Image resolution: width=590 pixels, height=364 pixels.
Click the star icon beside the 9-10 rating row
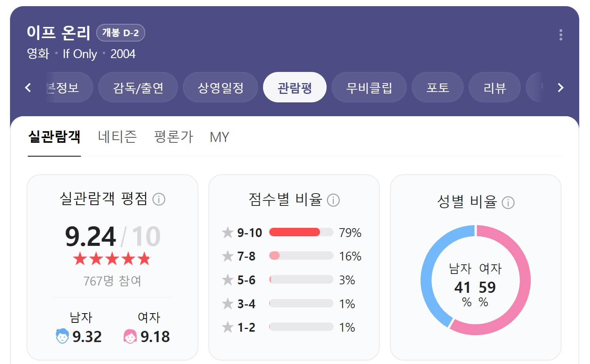click(227, 232)
